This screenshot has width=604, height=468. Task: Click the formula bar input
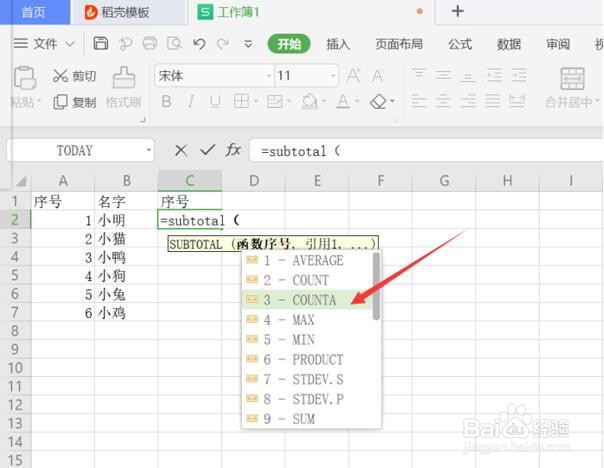click(x=426, y=151)
